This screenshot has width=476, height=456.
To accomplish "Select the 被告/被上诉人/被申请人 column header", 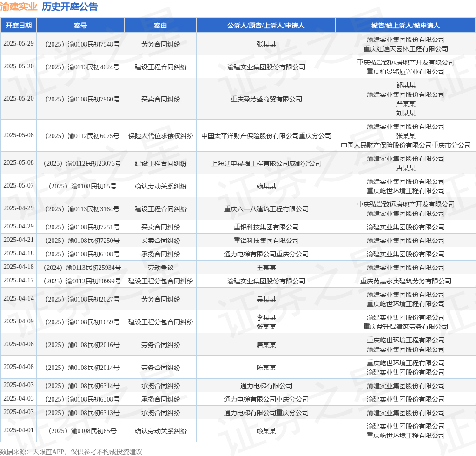I will pos(405,26).
